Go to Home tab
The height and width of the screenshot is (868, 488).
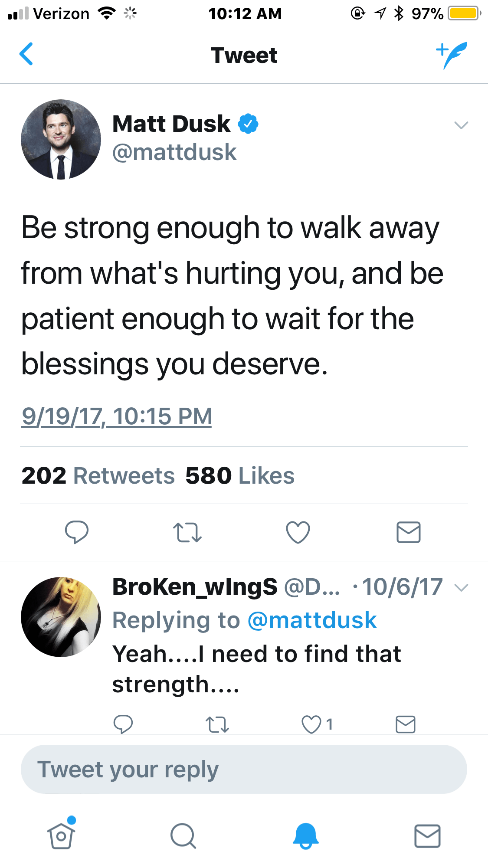tap(61, 835)
